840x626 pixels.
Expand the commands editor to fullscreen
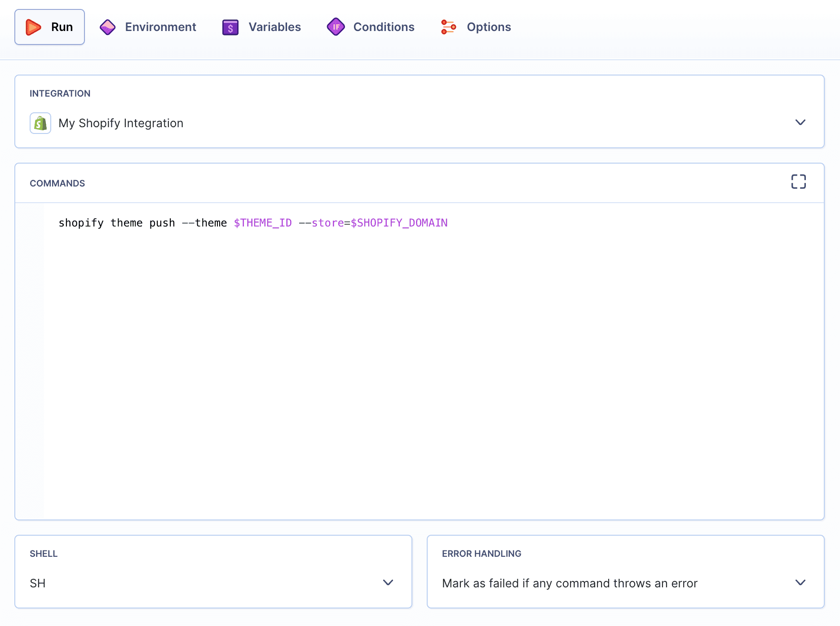point(799,182)
